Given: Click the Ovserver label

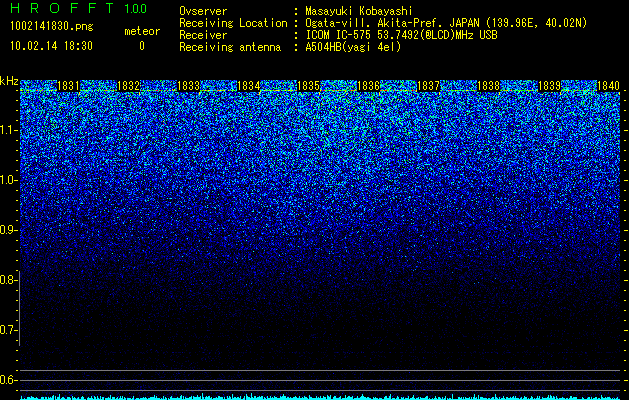Looking at the screenshot, I should coord(203,11).
